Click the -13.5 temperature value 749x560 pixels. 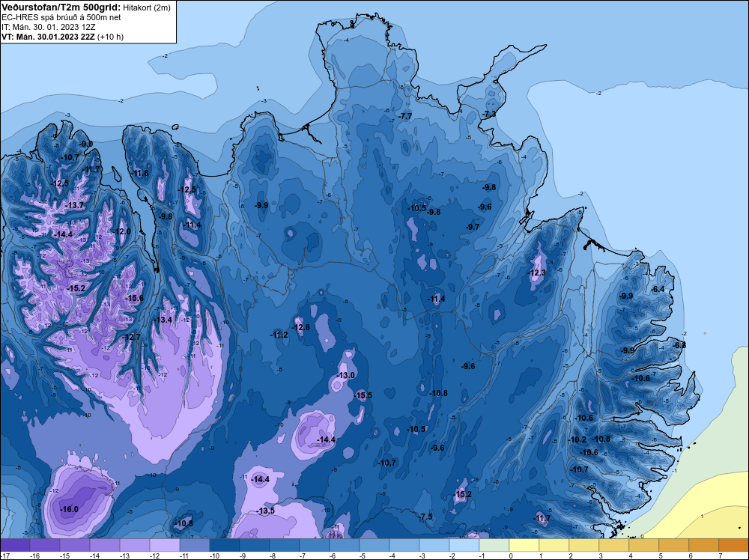tap(266, 511)
